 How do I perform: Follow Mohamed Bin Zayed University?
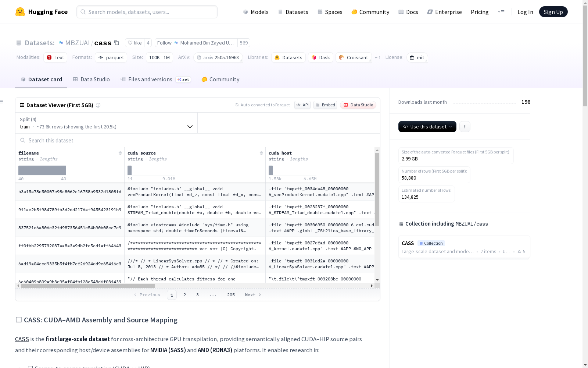pyautogui.click(x=196, y=43)
